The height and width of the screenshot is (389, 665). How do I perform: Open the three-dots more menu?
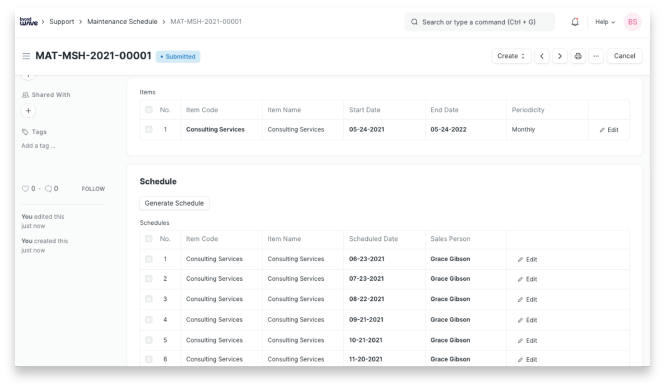[x=596, y=56]
